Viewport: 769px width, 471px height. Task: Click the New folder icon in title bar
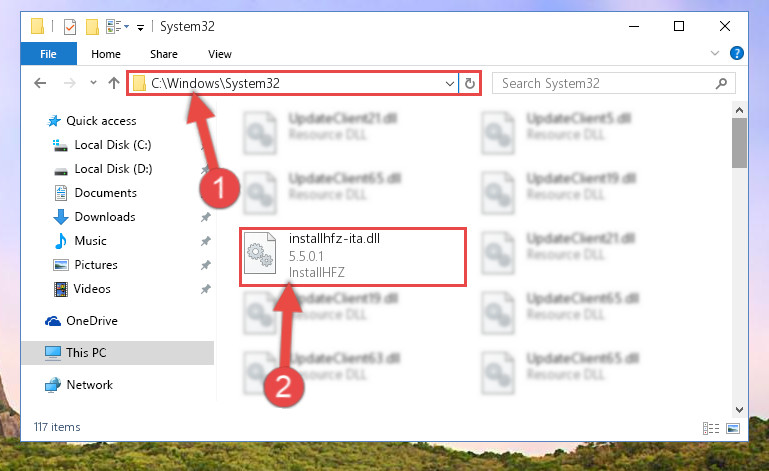(92, 26)
